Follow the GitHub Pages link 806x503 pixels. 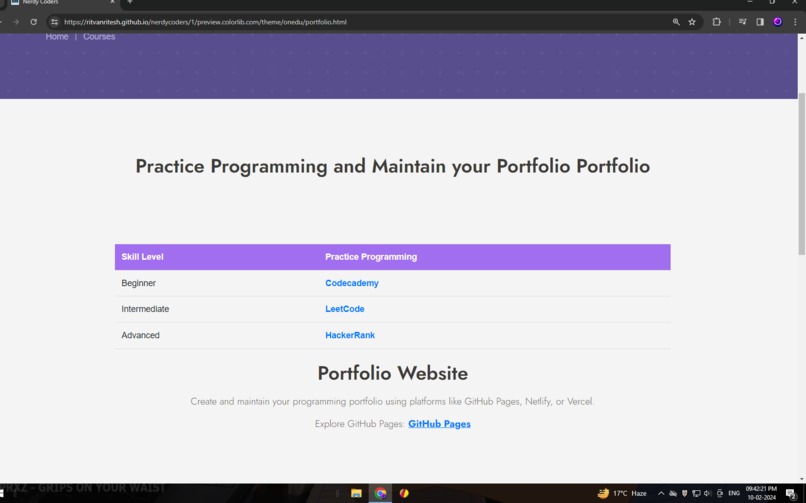pos(439,424)
